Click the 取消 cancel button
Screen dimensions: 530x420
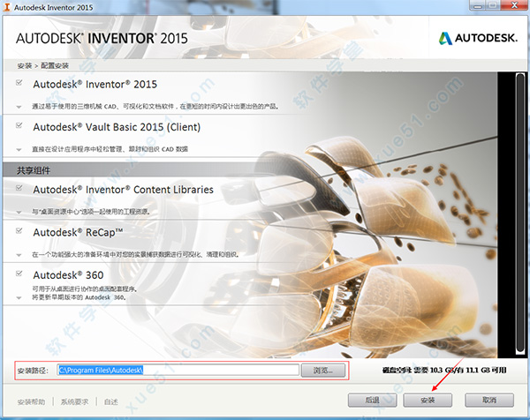[x=489, y=400]
